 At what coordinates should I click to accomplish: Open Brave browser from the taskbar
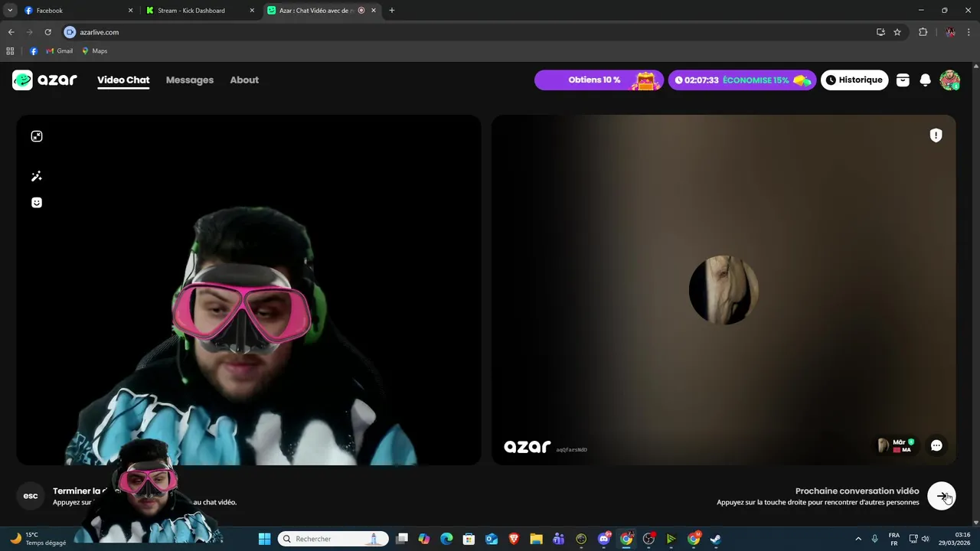514,539
